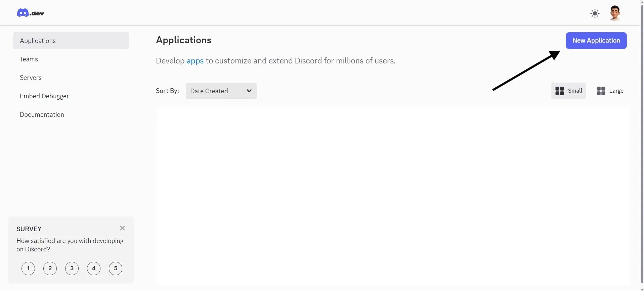644x291 pixels.
Task: Open the Embed Debugger page
Action: (44, 96)
